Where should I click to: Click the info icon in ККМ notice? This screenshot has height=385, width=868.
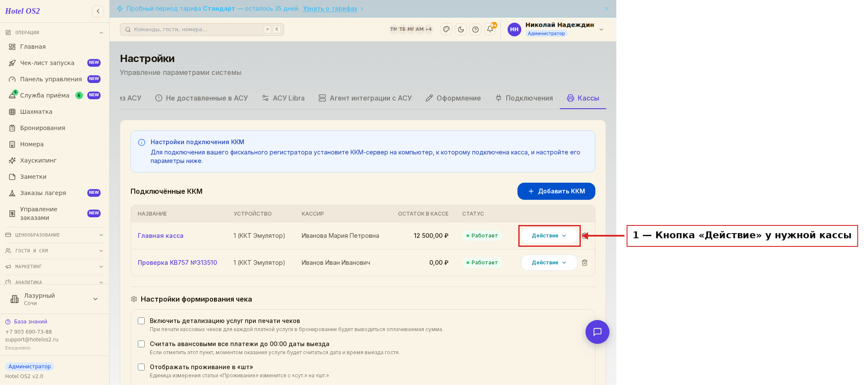[x=142, y=142]
